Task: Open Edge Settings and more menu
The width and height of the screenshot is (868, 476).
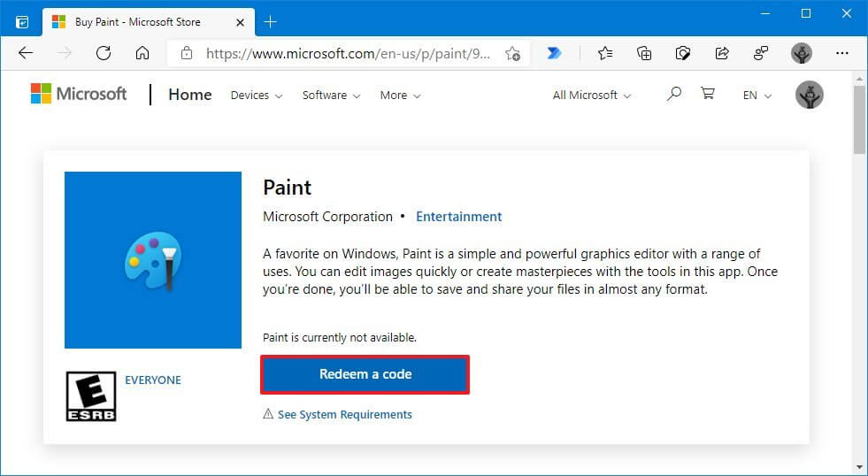Action: click(x=842, y=53)
